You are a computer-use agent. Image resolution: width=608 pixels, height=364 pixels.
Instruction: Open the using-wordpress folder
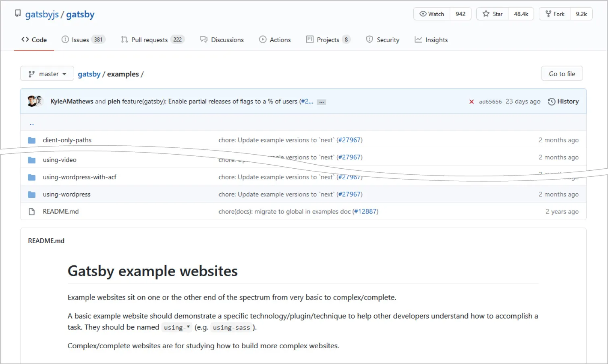(67, 194)
